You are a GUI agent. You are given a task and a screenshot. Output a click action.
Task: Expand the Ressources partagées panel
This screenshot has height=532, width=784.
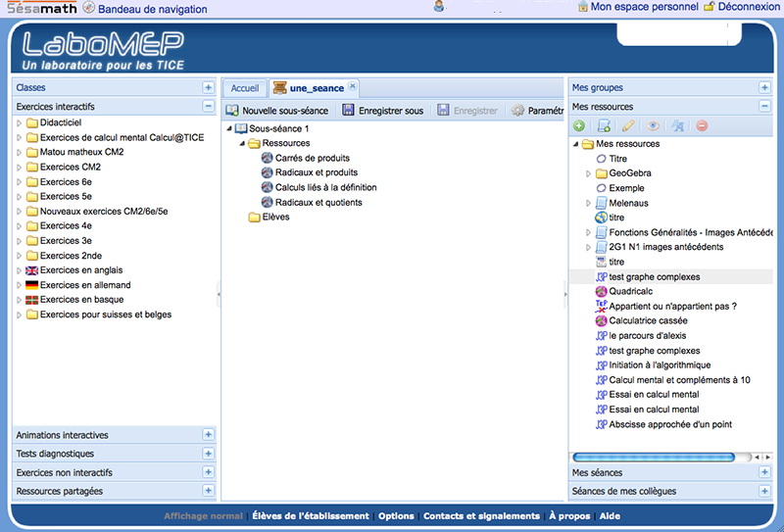click(209, 491)
